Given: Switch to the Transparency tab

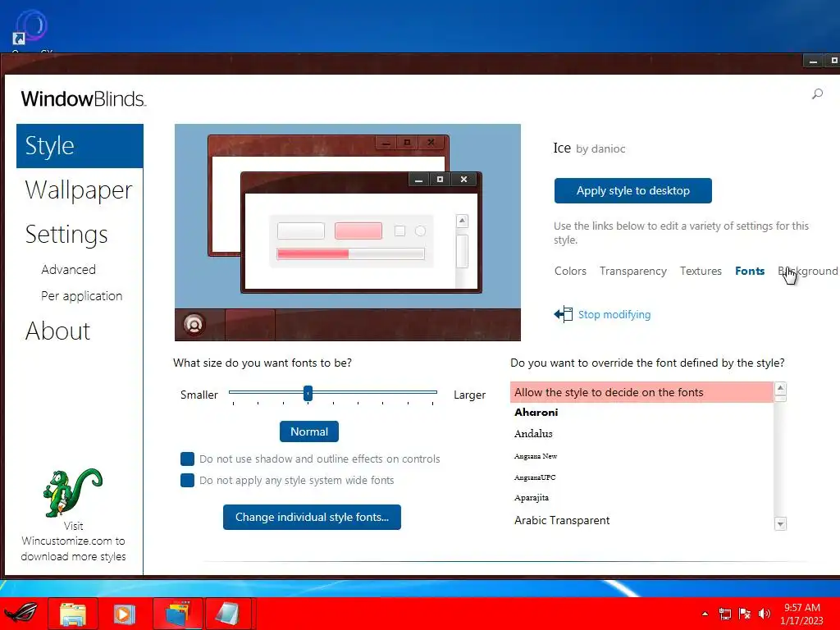Looking at the screenshot, I should pos(632,271).
